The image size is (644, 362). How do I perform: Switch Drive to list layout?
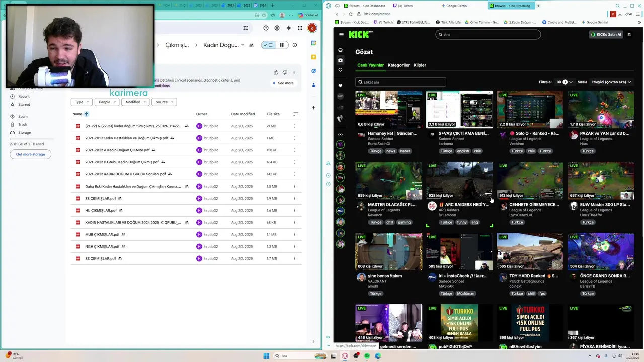tap(268, 45)
